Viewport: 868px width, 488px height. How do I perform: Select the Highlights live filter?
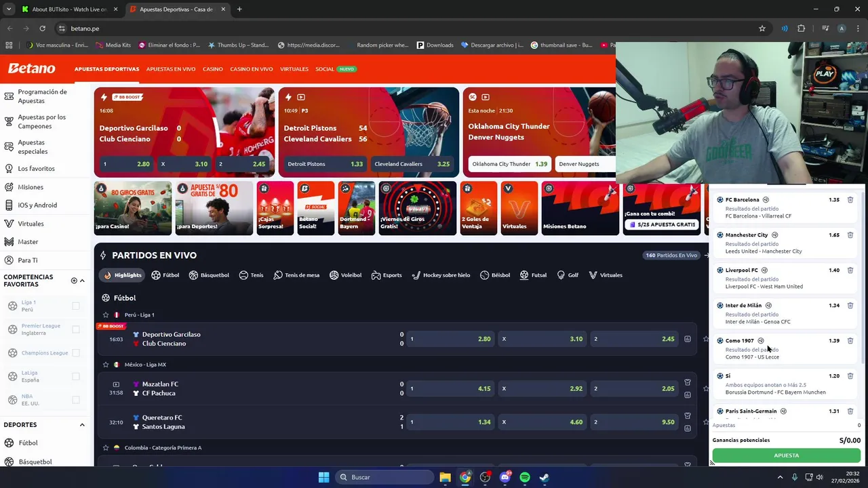pyautogui.click(x=123, y=275)
